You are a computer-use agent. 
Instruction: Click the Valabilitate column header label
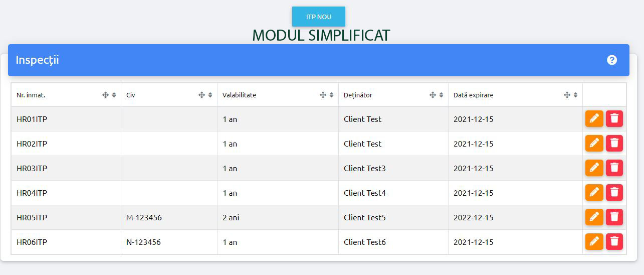tap(239, 95)
